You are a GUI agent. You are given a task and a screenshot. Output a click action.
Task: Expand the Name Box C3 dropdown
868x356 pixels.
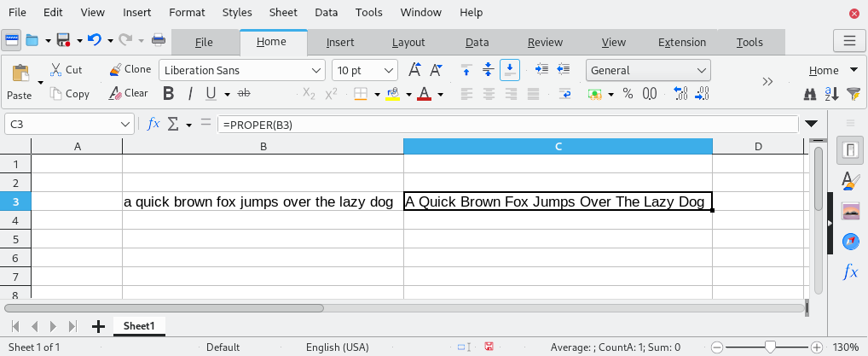(x=125, y=124)
